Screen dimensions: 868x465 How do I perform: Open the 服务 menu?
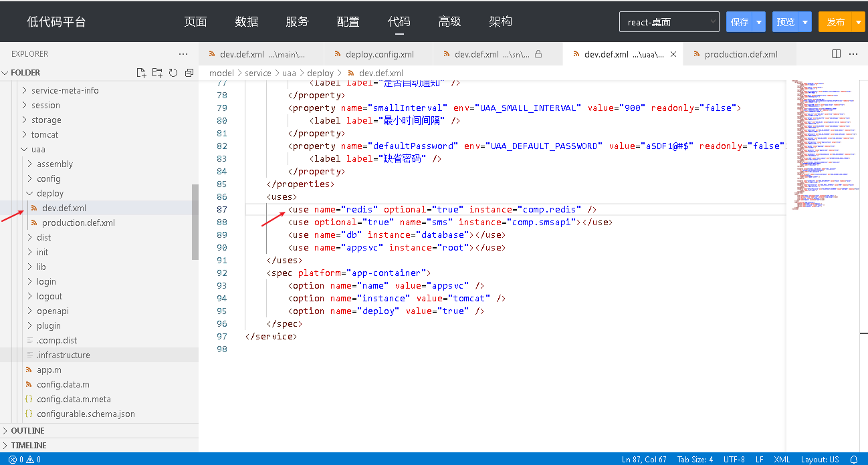(x=298, y=21)
